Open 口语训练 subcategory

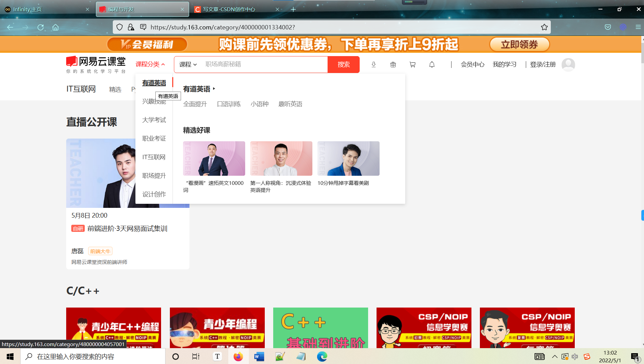point(229,104)
